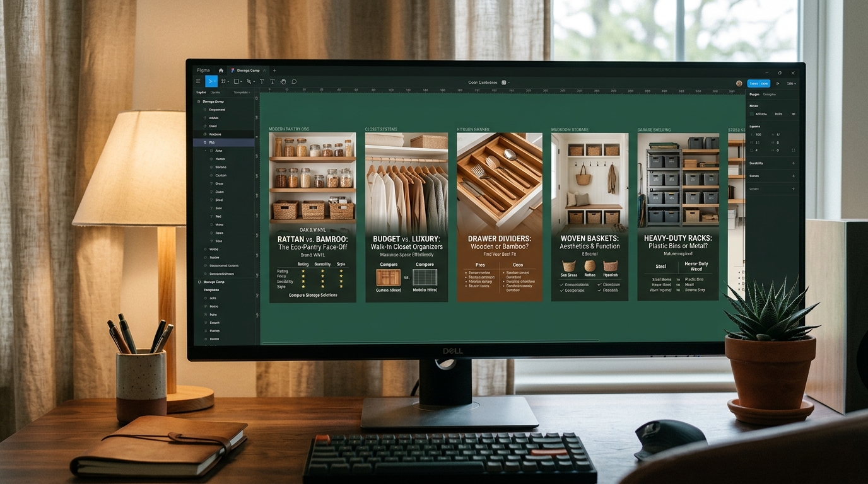Select the Frame tool
The height and width of the screenshot is (484, 868).
click(223, 81)
